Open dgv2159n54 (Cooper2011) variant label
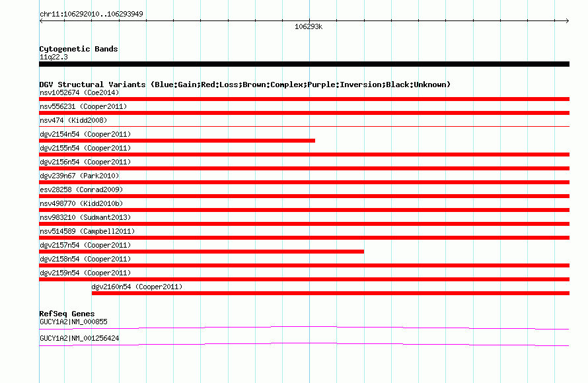 (85, 273)
